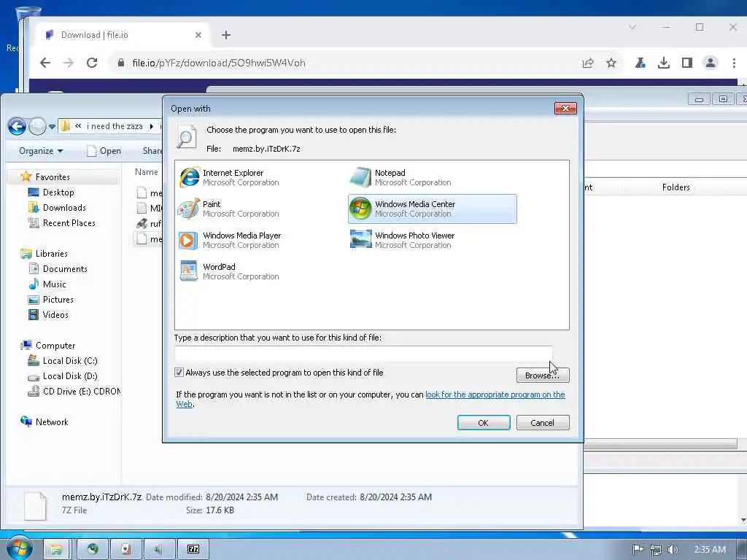Viewport: 747px width, 560px height.
Task: Go back in Explorer window
Action: [x=18, y=126]
